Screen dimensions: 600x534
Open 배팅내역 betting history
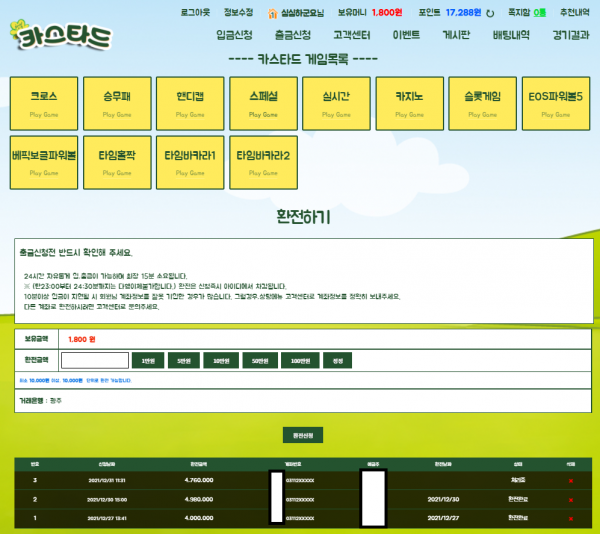511,35
